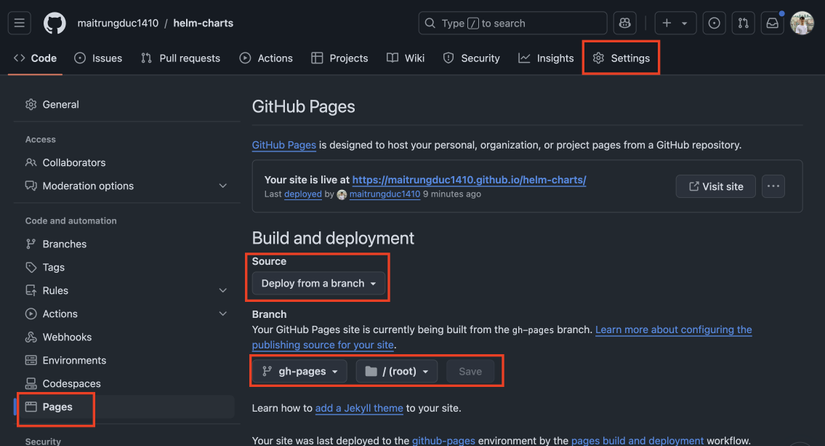This screenshot has width=825, height=446.
Task: Open the gh-pages branch selector
Action: pyautogui.click(x=300, y=371)
